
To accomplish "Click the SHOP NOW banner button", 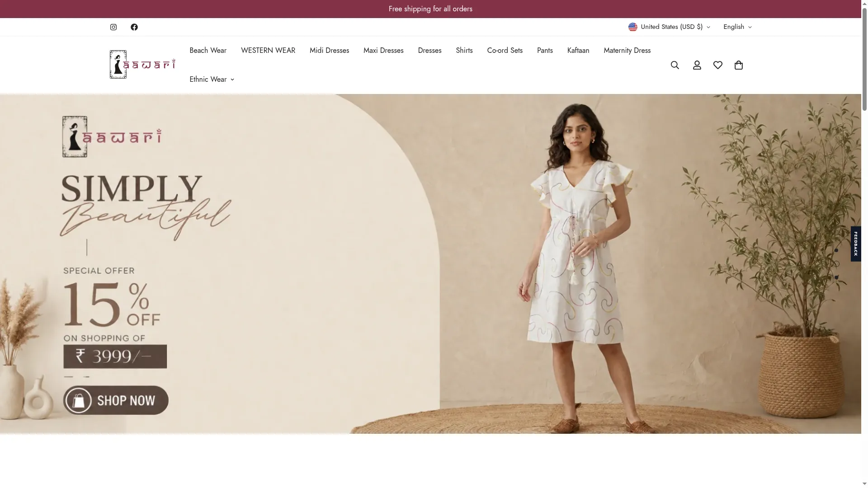I will 116,400.
